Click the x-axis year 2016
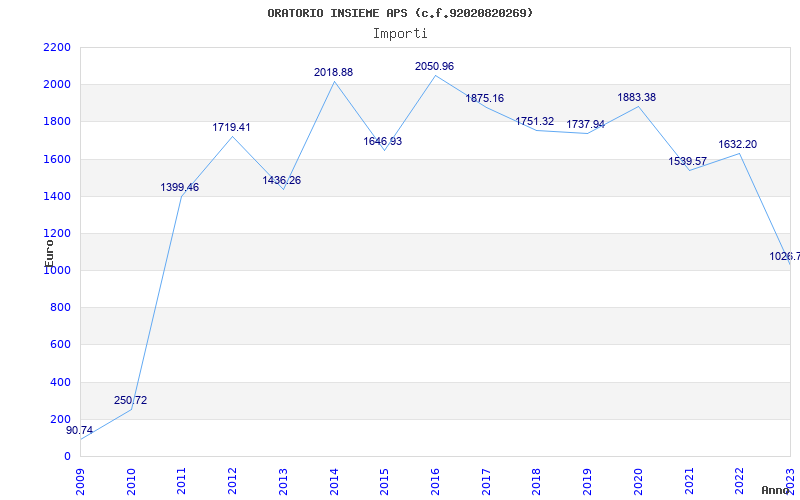Image resolution: width=800 pixels, height=500 pixels. [435, 482]
